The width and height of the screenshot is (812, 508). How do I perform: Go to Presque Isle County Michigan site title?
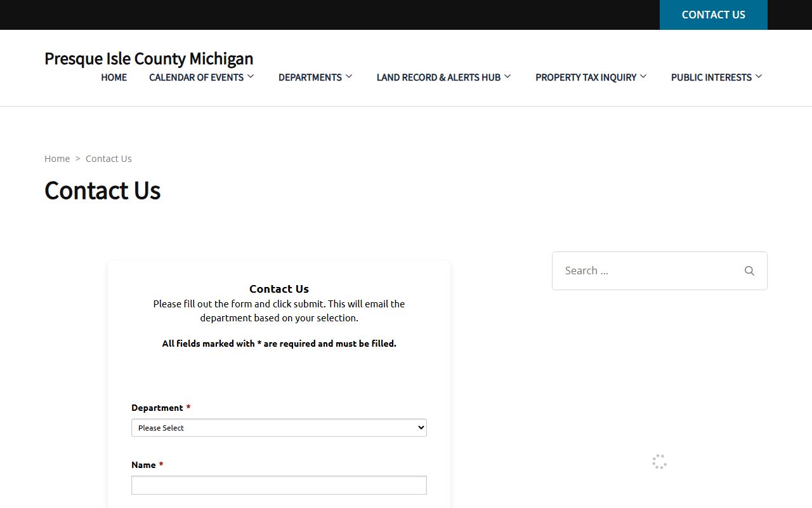tap(148, 58)
